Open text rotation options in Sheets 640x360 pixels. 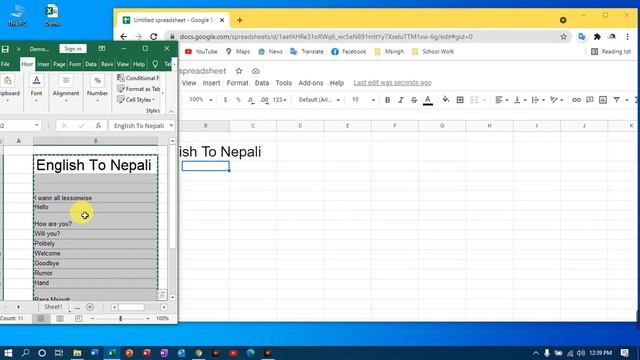coord(556,100)
